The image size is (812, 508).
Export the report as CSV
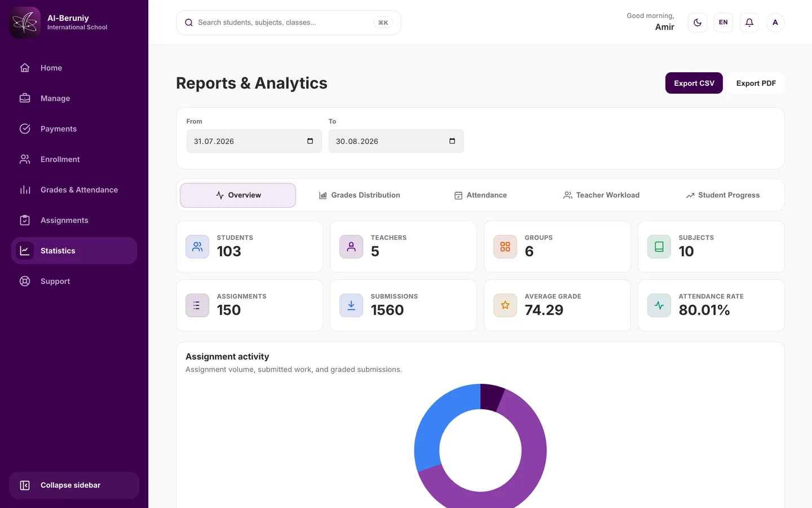(x=694, y=83)
